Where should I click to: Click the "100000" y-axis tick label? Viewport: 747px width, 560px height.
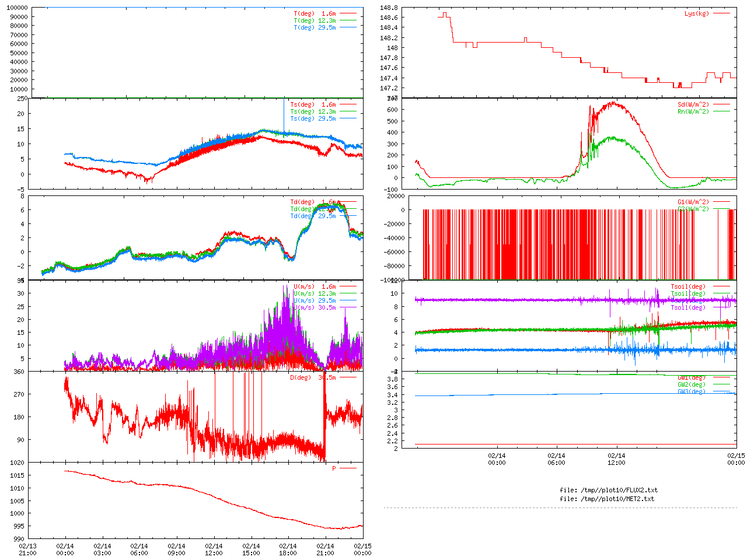click(17, 8)
